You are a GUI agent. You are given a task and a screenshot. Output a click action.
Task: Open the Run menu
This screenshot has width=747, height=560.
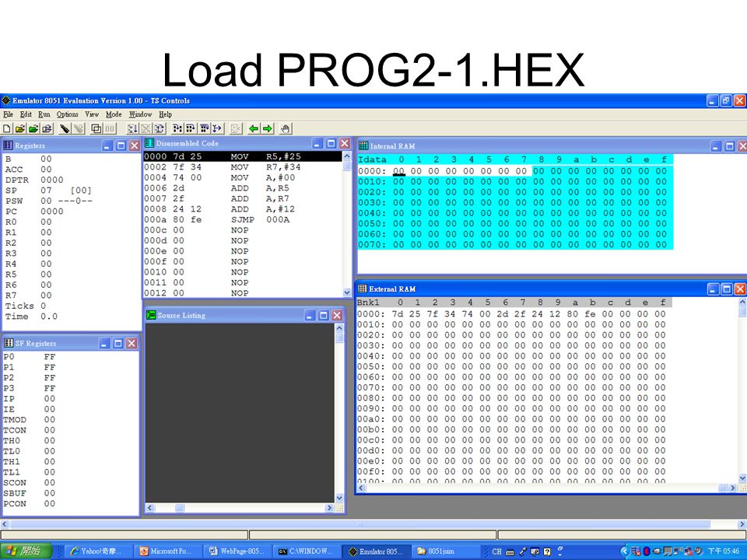(x=44, y=114)
